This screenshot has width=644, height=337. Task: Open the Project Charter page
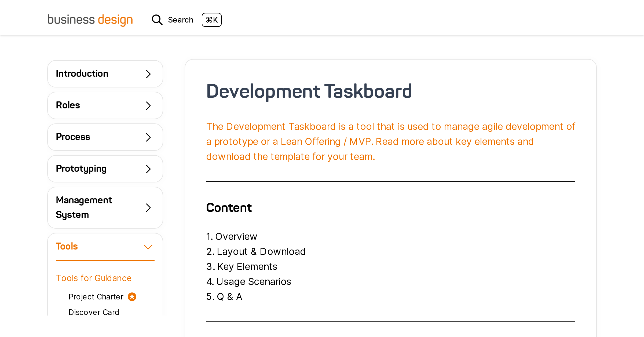point(96,296)
